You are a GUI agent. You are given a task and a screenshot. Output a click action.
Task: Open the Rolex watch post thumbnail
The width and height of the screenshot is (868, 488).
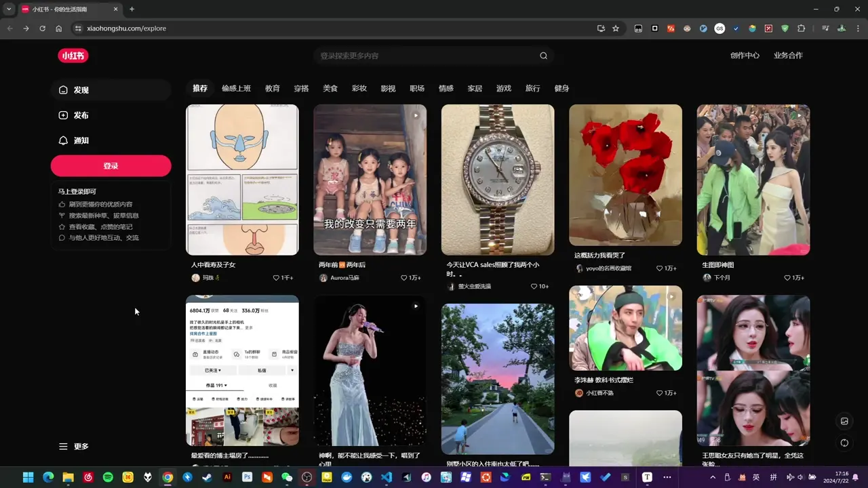coord(498,180)
